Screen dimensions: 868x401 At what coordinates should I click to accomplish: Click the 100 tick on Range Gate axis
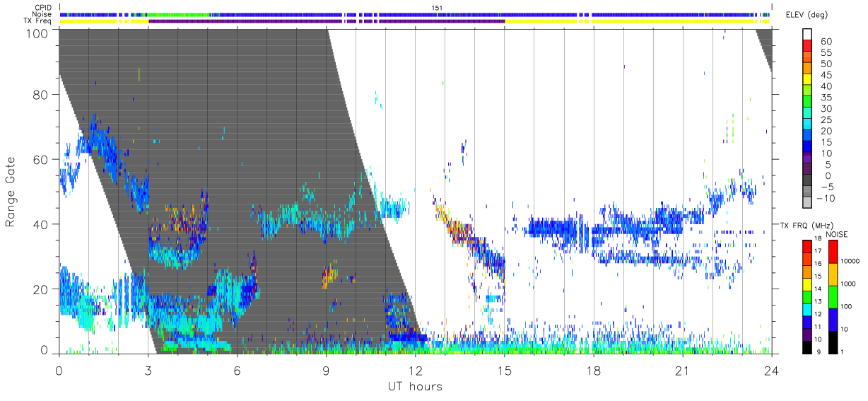pyautogui.click(x=37, y=33)
